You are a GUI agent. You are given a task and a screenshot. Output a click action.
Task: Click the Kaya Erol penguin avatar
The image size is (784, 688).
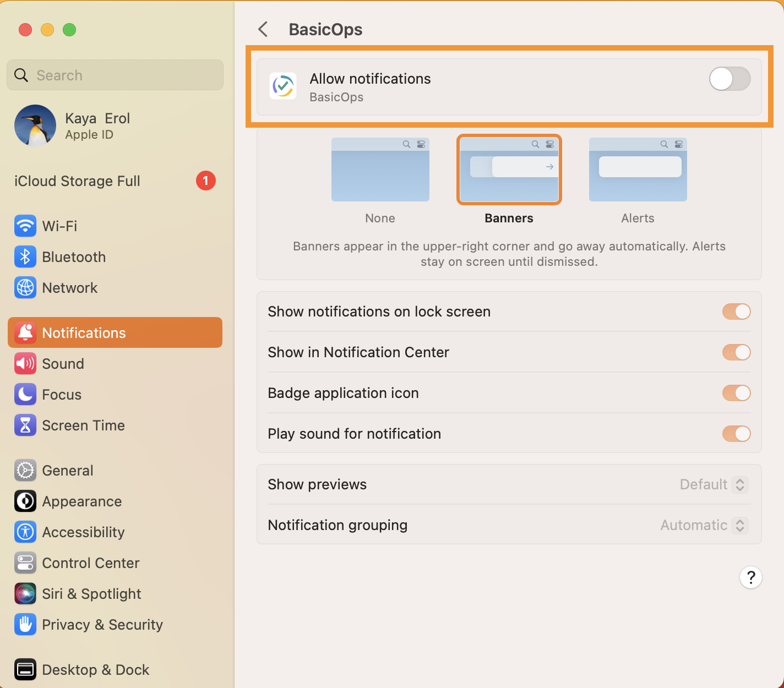(35, 125)
